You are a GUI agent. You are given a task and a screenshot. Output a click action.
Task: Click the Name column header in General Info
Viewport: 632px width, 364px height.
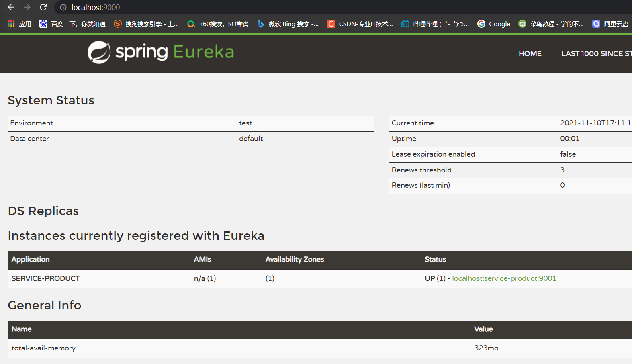tap(22, 329)
